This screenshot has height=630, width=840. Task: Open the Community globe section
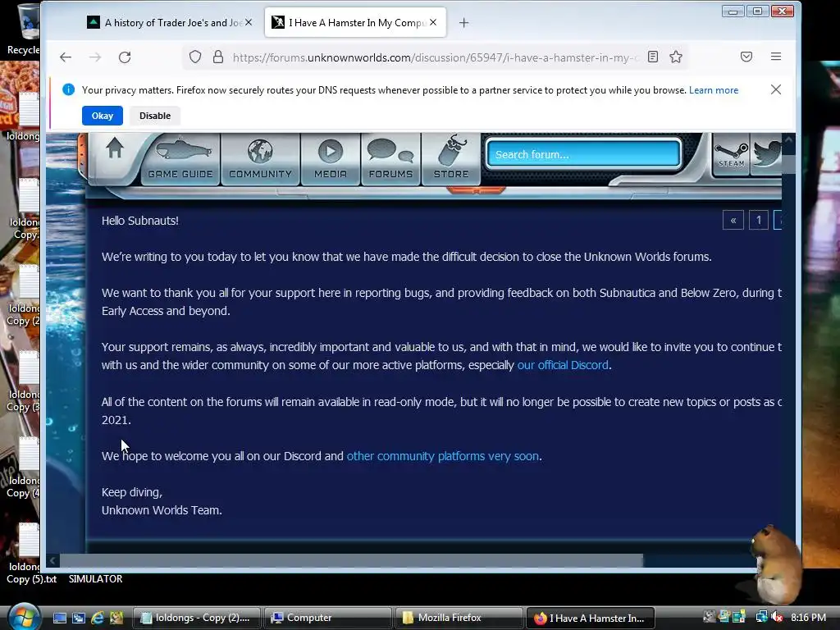[x=260, y=159]
